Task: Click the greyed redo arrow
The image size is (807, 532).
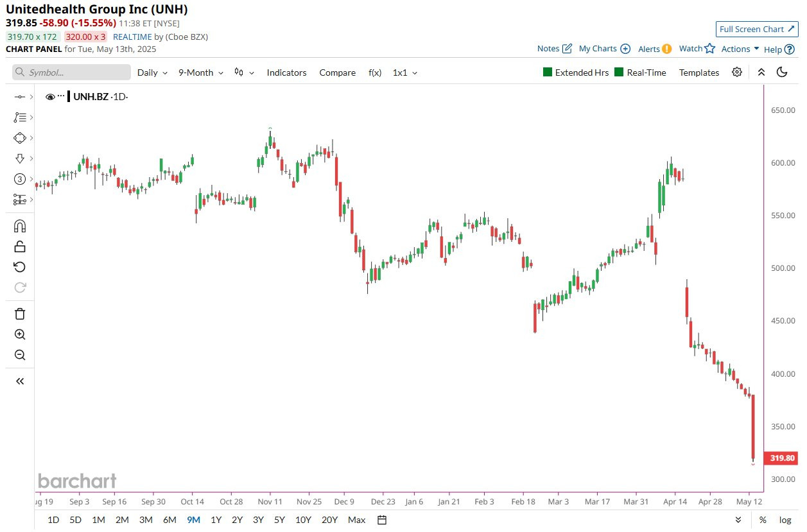Action: (19, 287)
